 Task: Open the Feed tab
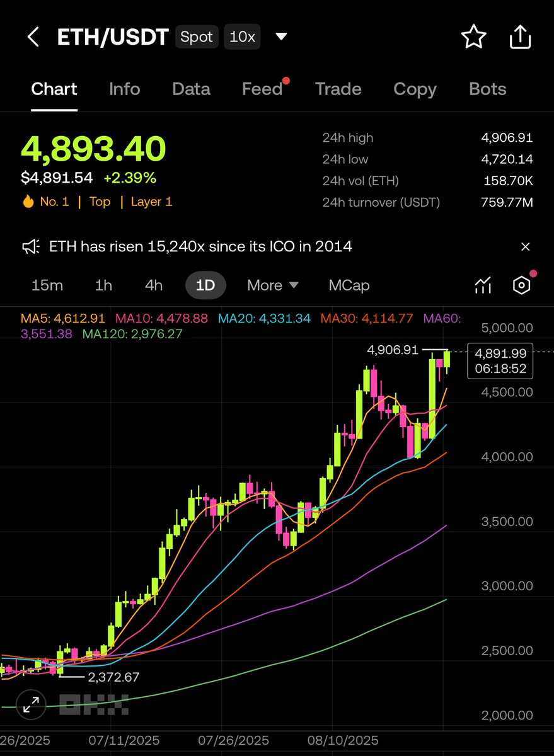point(262,89)
